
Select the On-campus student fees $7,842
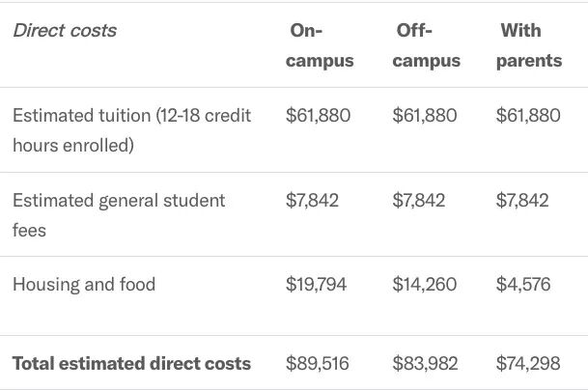pos(312,201)
